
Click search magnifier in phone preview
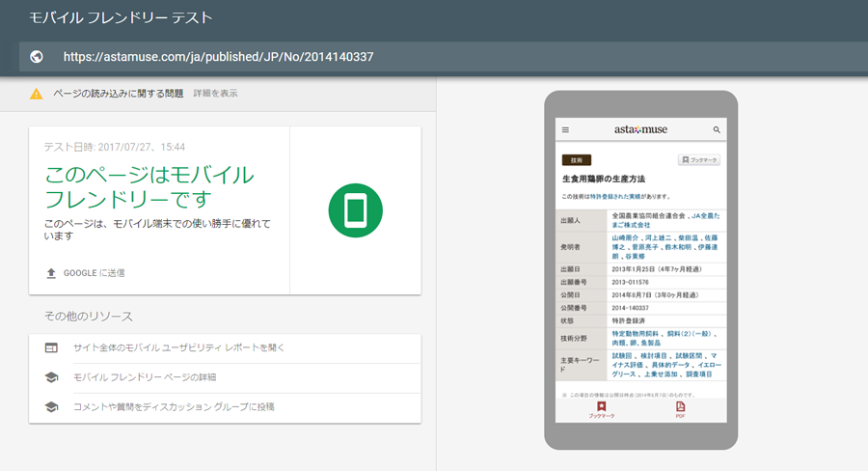tap(717, 129)
